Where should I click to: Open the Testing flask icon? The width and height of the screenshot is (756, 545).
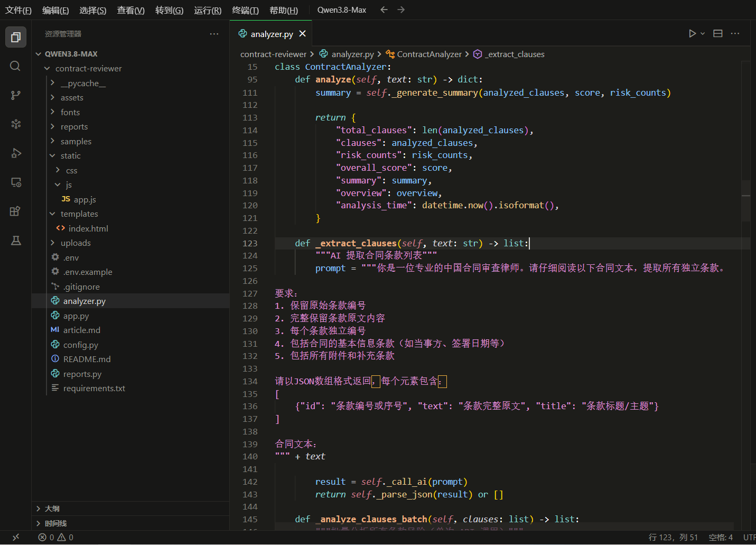coord(15,241)
